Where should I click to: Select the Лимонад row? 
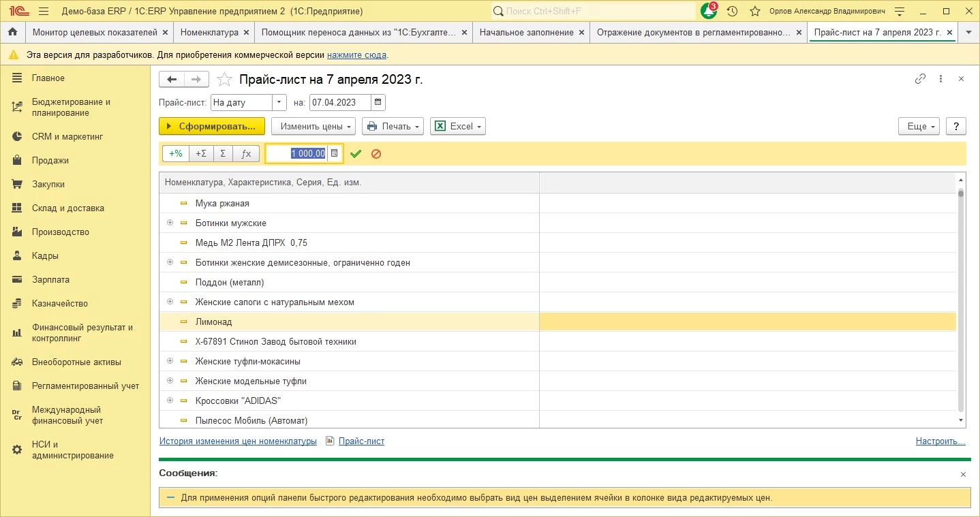[x=557, y=322]
